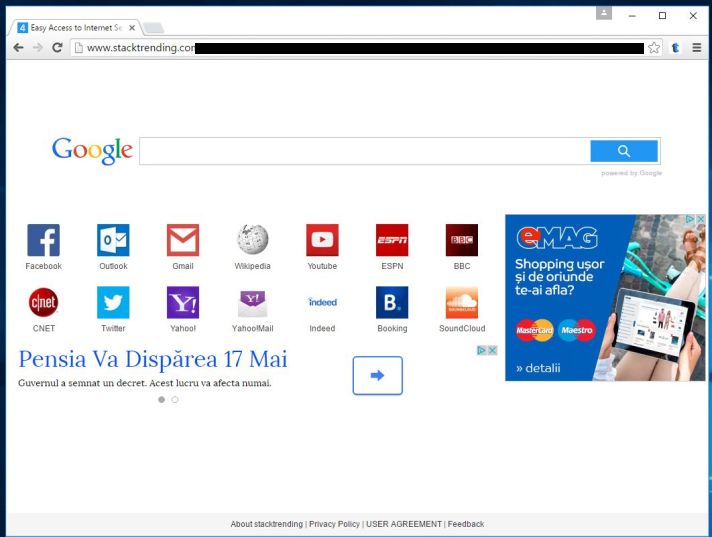Open AdChoices icon on eMAG banner

(690, 219)
